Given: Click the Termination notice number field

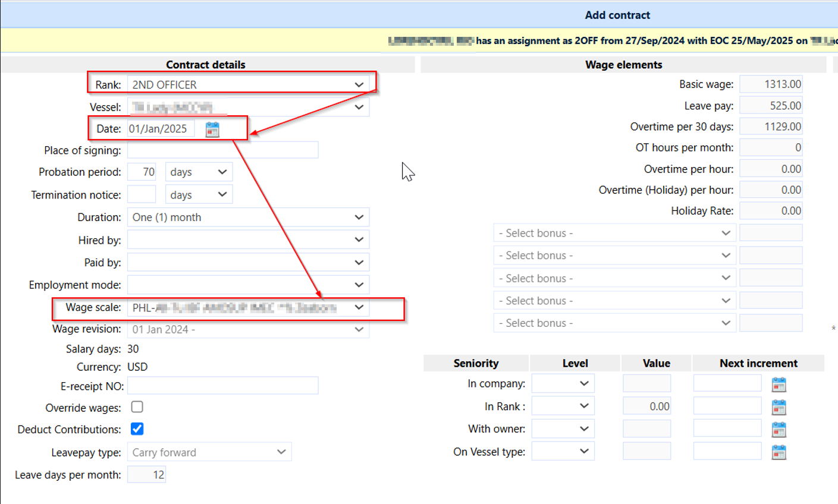Looking at the screenshot, I should 142,194.
